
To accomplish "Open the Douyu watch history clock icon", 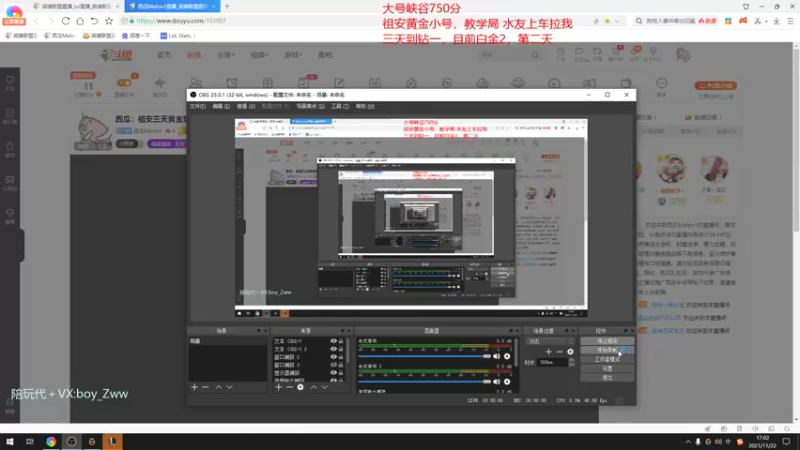I will tap(561, 52).
